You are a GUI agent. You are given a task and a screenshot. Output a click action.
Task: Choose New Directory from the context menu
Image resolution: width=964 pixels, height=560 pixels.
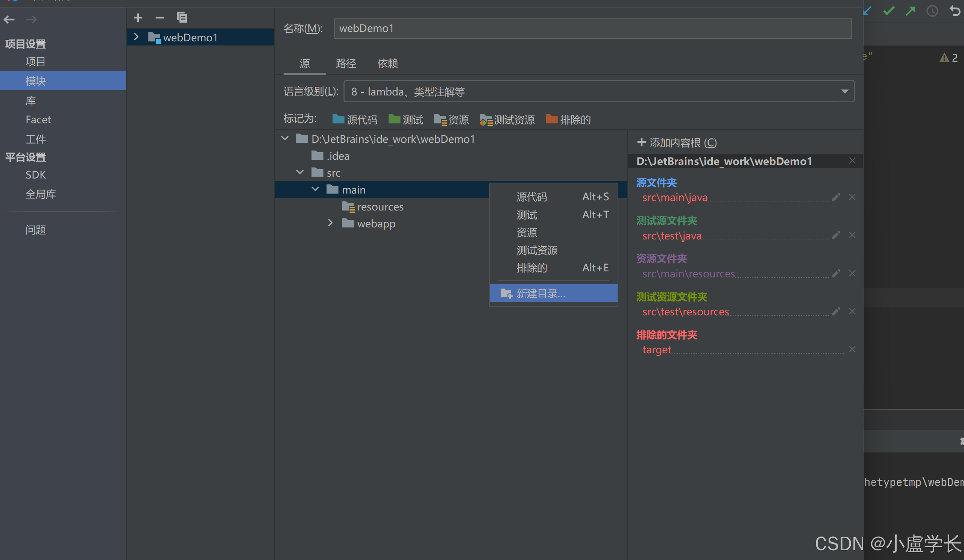pyautogui.click(x=553, y=294)
